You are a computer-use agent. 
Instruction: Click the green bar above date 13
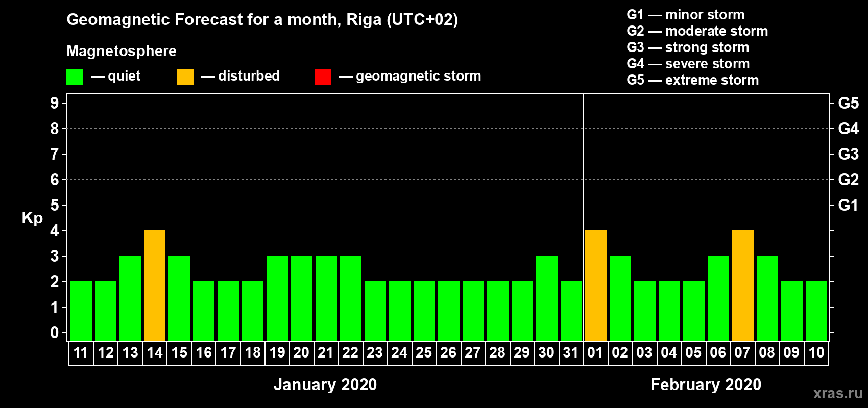pyautogui.click(x=130, y=298)
